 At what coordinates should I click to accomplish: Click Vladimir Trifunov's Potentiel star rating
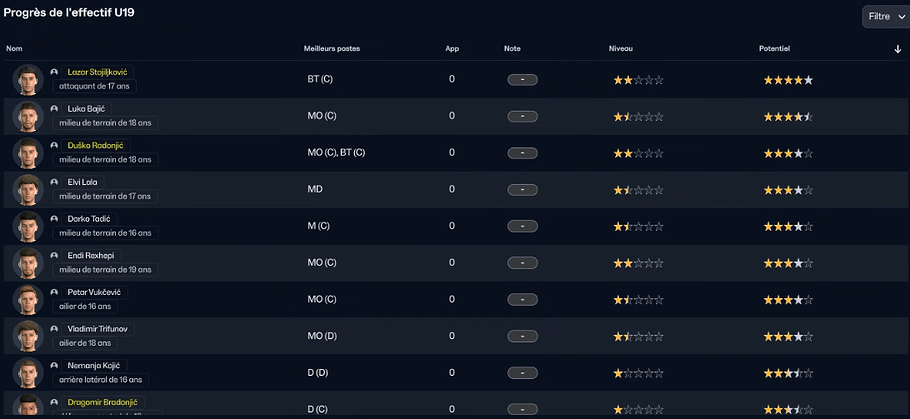788,336
